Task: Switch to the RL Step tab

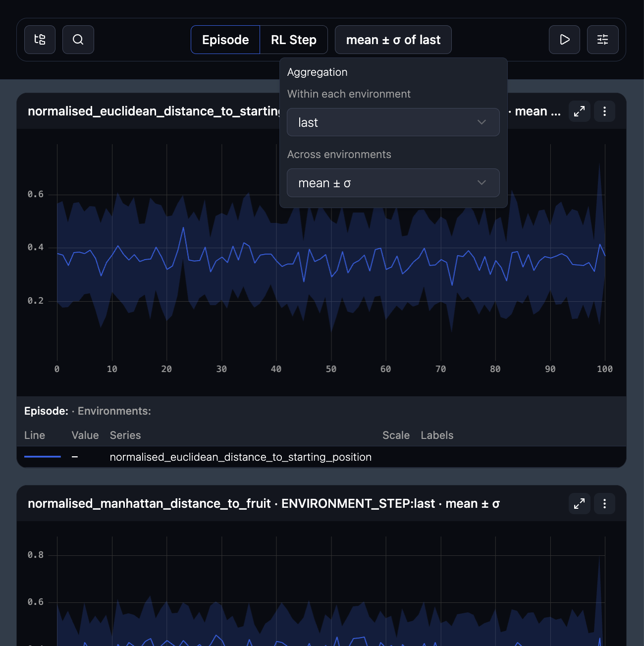Action: (294, 40)
